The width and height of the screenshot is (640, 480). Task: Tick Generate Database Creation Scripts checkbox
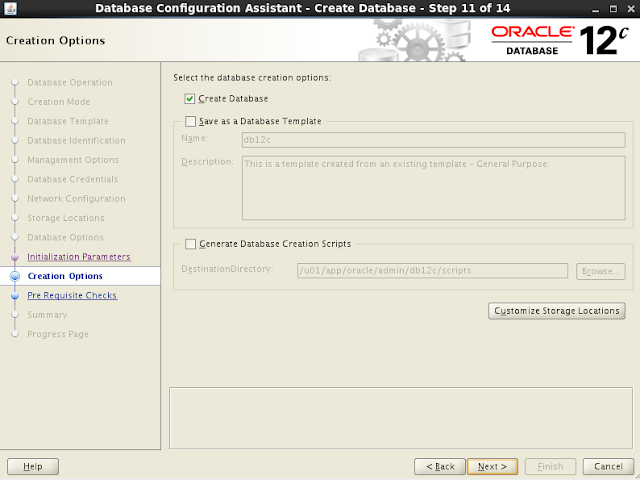[x=190, y=244]
